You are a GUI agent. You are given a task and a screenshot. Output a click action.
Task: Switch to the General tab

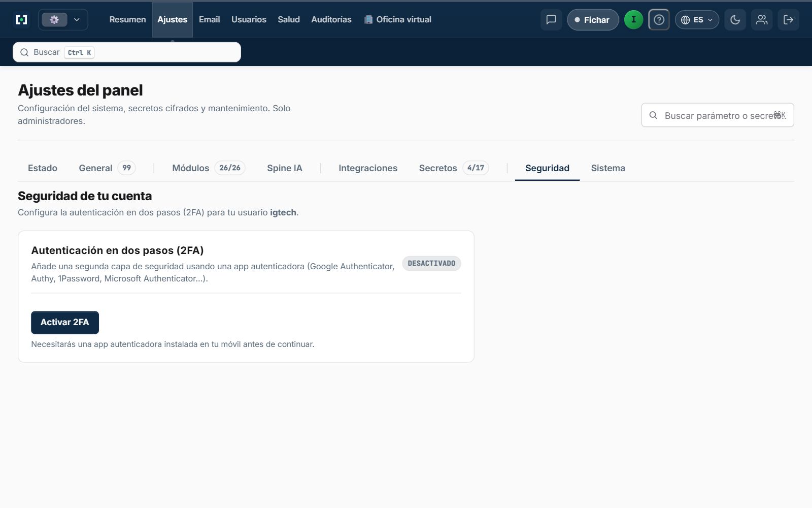[107, 168]
